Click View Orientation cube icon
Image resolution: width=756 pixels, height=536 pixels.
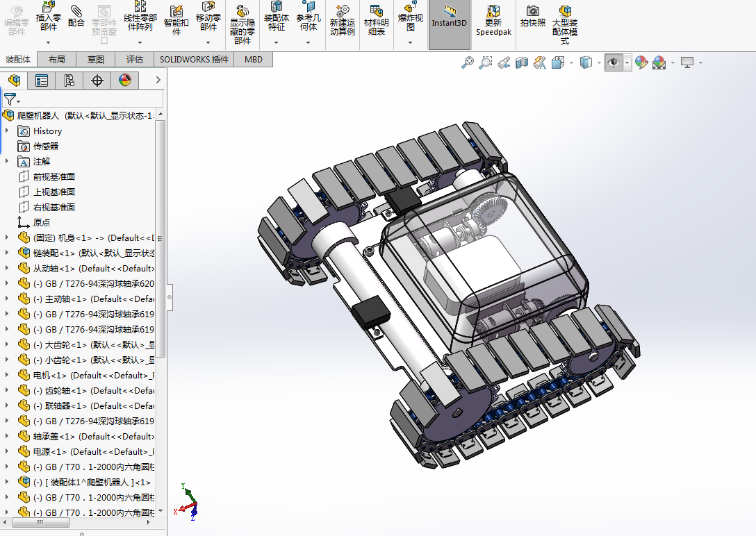click(558, 62)
